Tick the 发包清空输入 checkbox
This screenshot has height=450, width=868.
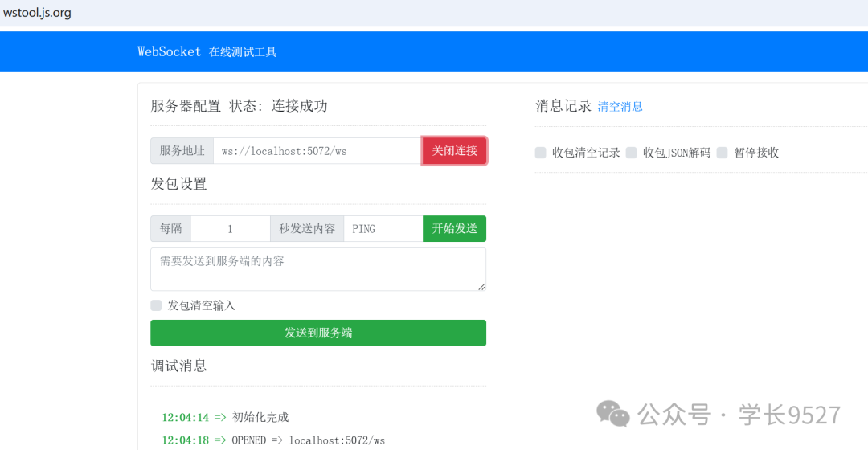156,305
